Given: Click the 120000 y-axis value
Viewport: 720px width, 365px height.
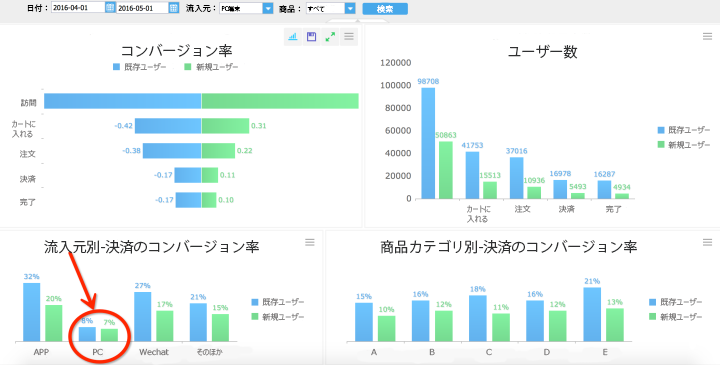Looking at the screenshot, I should (395, 63).
